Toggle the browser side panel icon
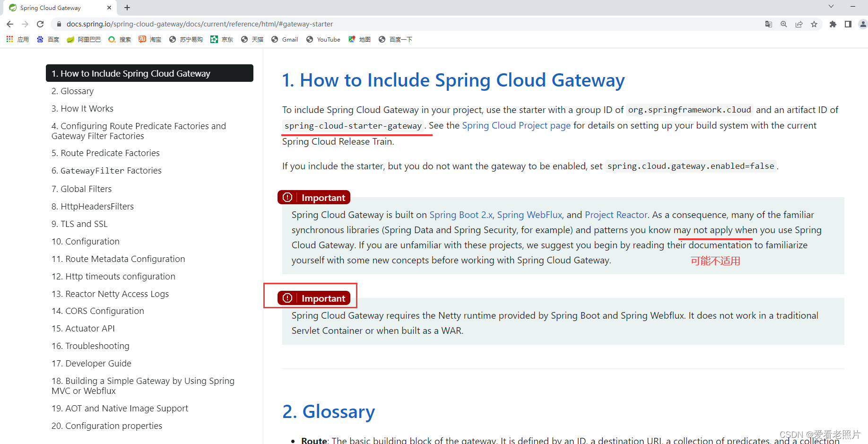This screenshot has width=868, height=444. click(x=848, y=24)
